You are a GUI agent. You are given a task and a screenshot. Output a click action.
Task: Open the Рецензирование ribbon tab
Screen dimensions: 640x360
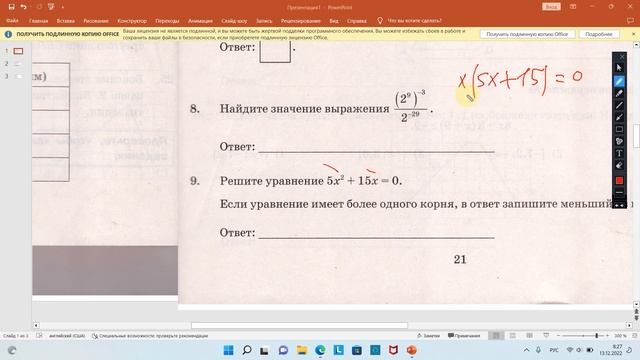300,20
